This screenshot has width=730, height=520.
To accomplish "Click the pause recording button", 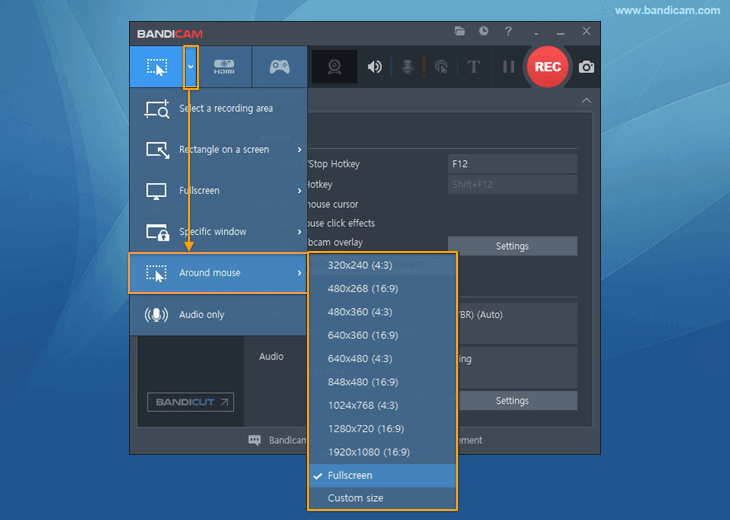I will pyautogui.click(x=508, y=67).
